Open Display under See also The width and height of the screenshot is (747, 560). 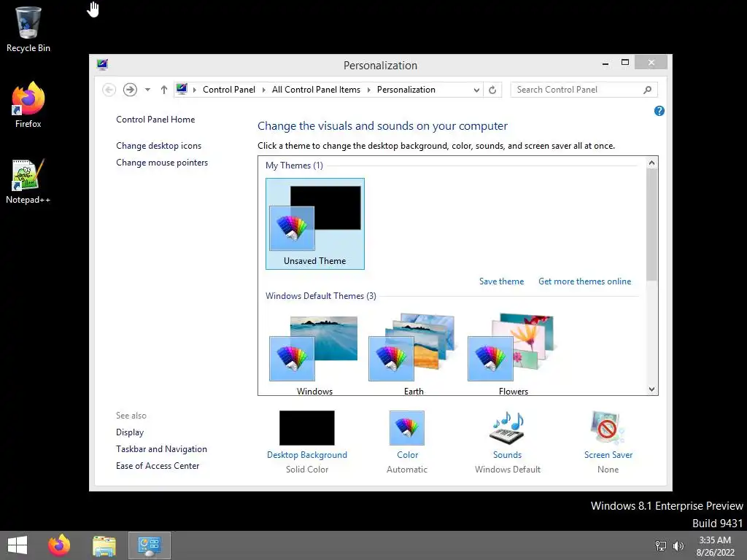[x=130, y=432]
